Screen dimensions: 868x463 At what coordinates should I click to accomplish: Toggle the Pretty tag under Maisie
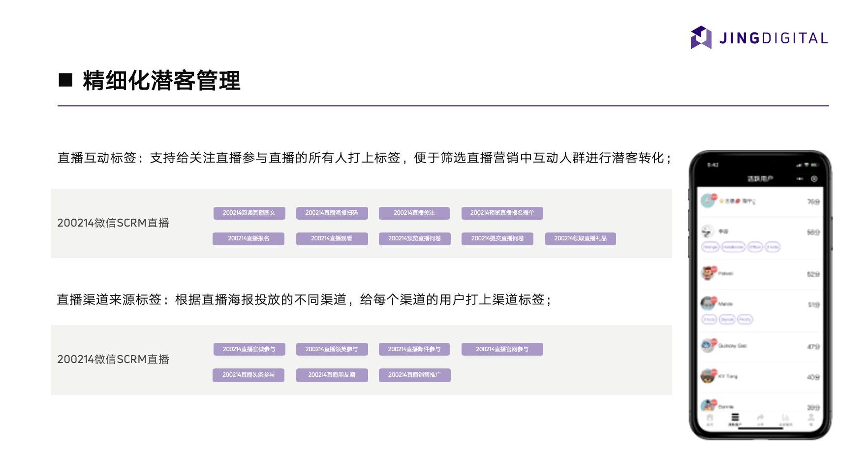tap(745, 320)
